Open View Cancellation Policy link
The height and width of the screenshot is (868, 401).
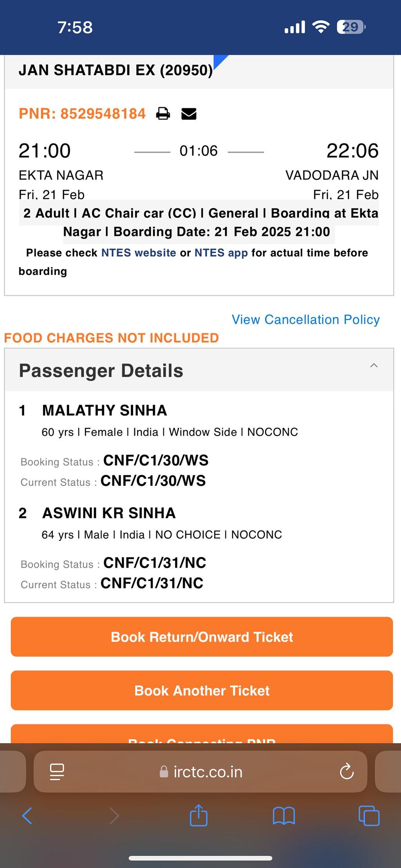tap(305, 320)
